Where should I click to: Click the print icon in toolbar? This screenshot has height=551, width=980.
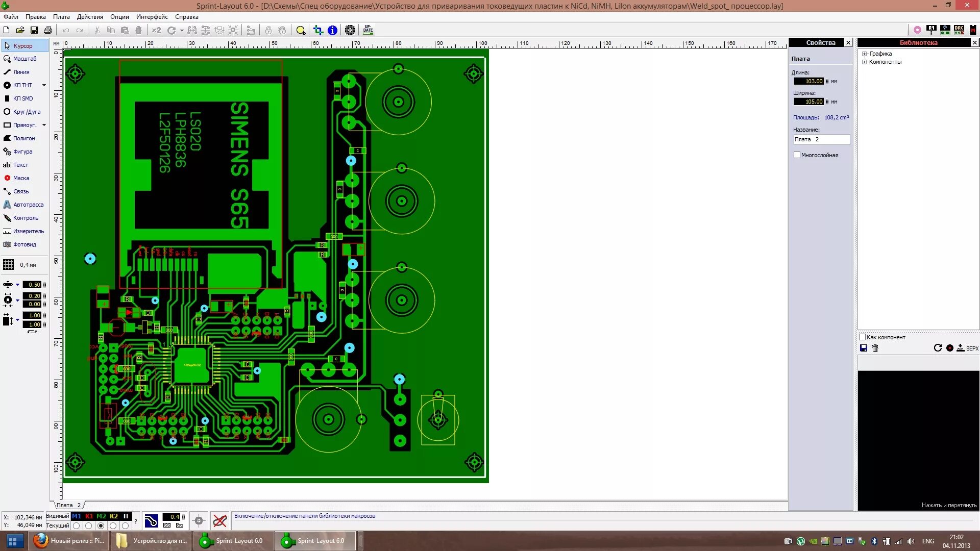(x=48, y=30)
